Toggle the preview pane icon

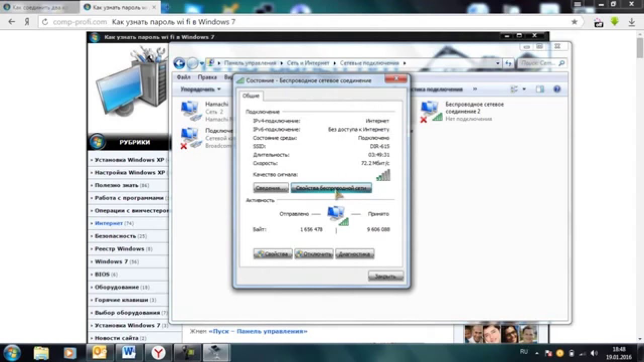(x=540, y=89)
